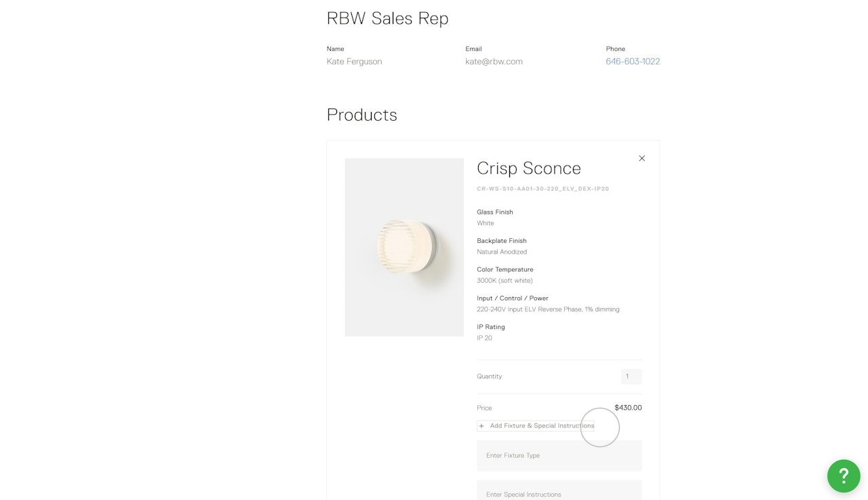Screen dimensions: 868x500
Task: Call the phone number 646-603-1022
Action: [632, 62]
